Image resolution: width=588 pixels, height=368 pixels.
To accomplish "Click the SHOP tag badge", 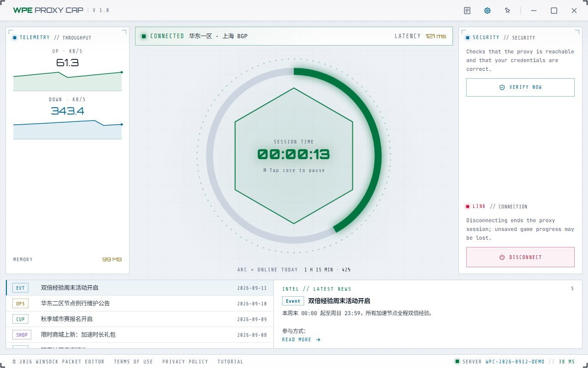I will (22, 335).
